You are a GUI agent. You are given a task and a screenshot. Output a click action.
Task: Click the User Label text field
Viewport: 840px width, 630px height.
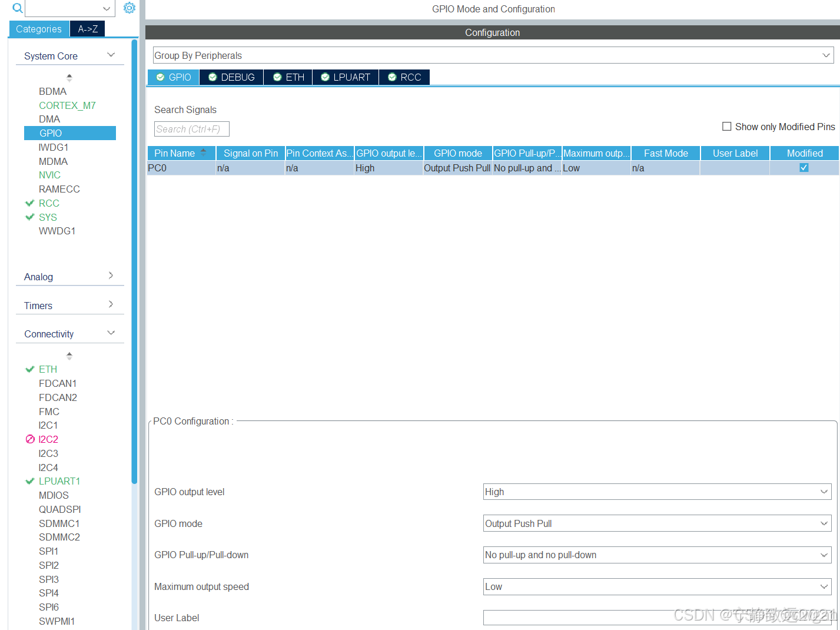coord(657,618)
